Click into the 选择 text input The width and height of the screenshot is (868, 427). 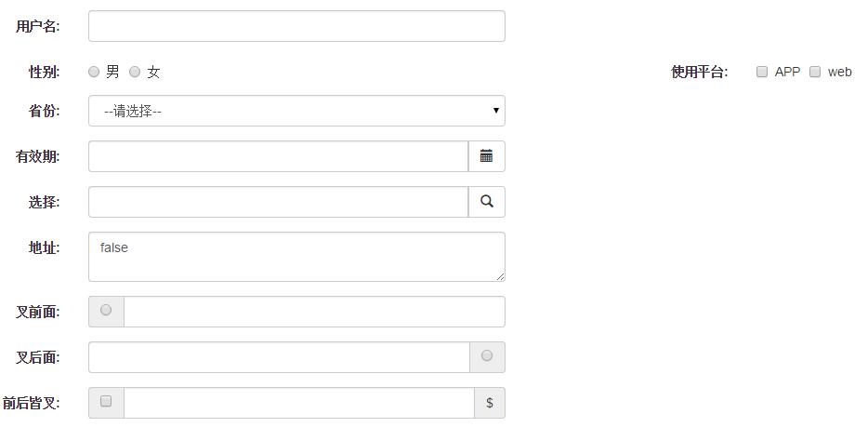tap(279, 202)
